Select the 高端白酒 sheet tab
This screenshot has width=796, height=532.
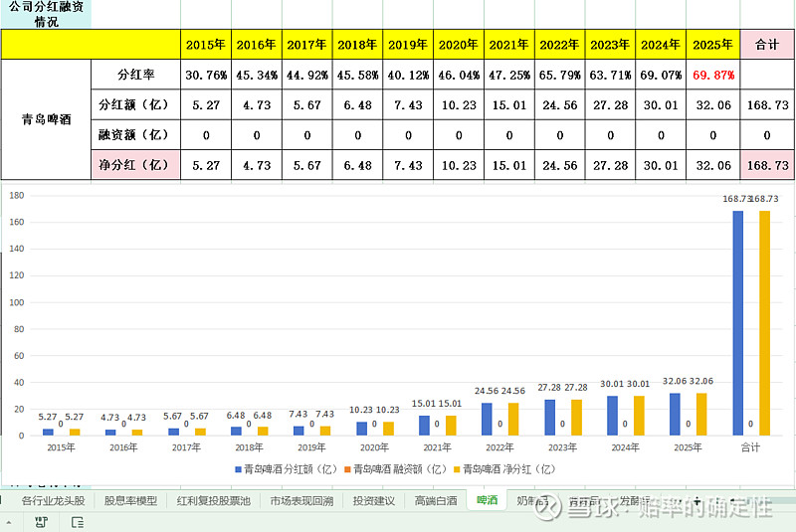point(436,501)
